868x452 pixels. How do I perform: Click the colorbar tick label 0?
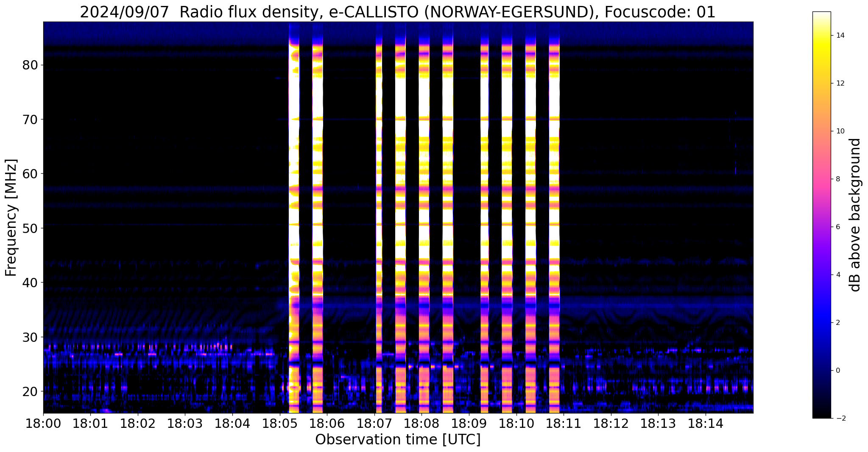click(x=837, y=371)
